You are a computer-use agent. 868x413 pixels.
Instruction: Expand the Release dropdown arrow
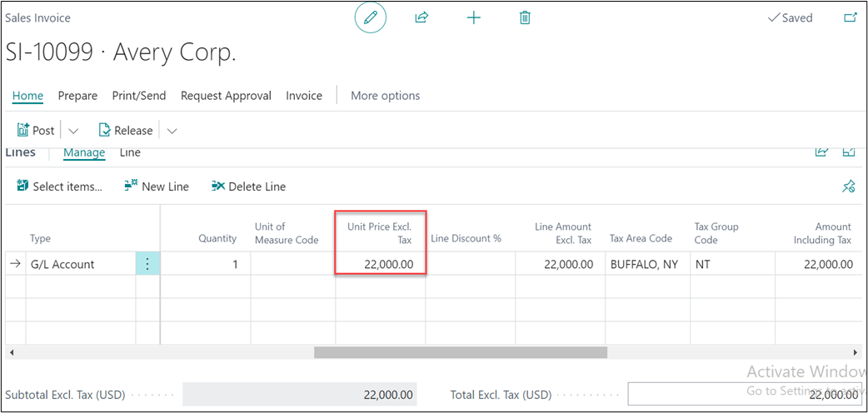coord(172,131)
